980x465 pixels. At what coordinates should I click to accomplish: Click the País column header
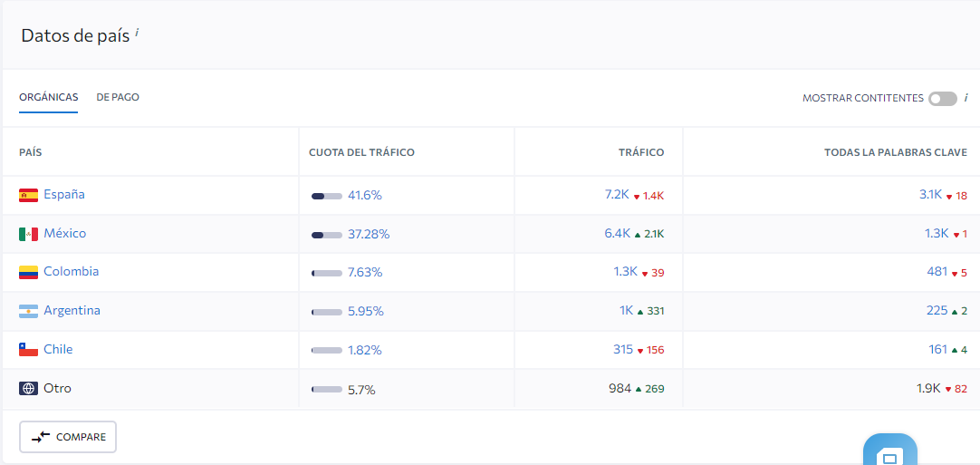point(31,152)
